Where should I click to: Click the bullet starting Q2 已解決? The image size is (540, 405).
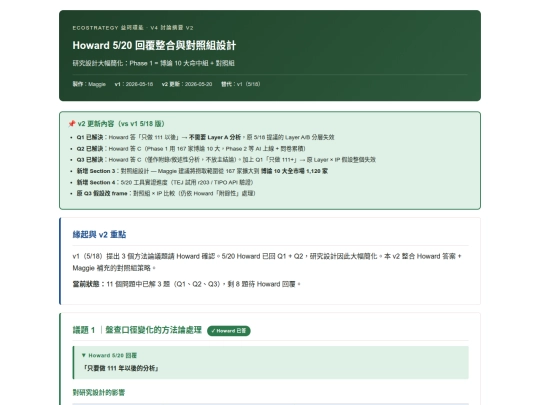tap(191, 148)
